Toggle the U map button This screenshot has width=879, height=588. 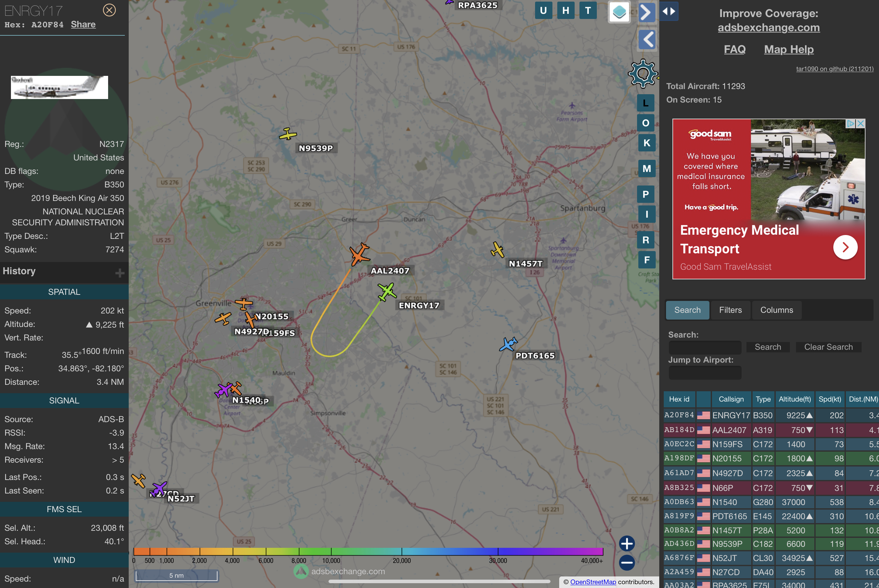(543, 11)
